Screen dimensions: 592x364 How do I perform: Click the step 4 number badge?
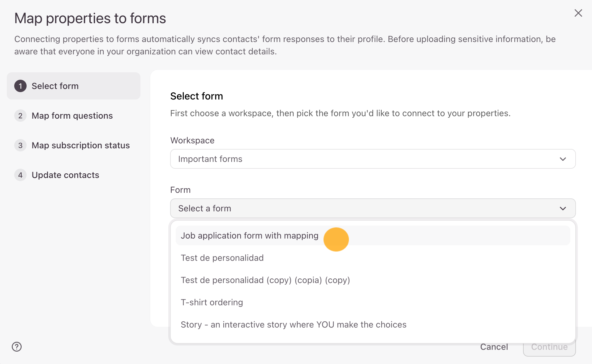pos(20,175)
